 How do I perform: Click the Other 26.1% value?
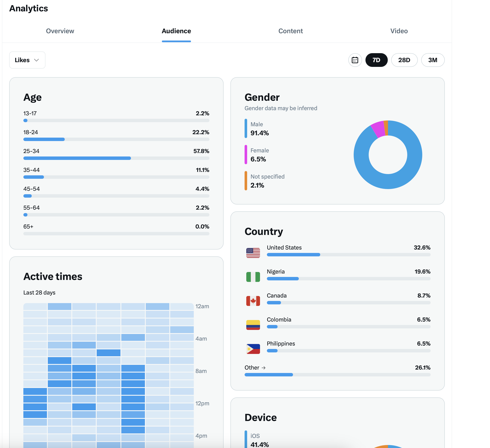(423, 368)
